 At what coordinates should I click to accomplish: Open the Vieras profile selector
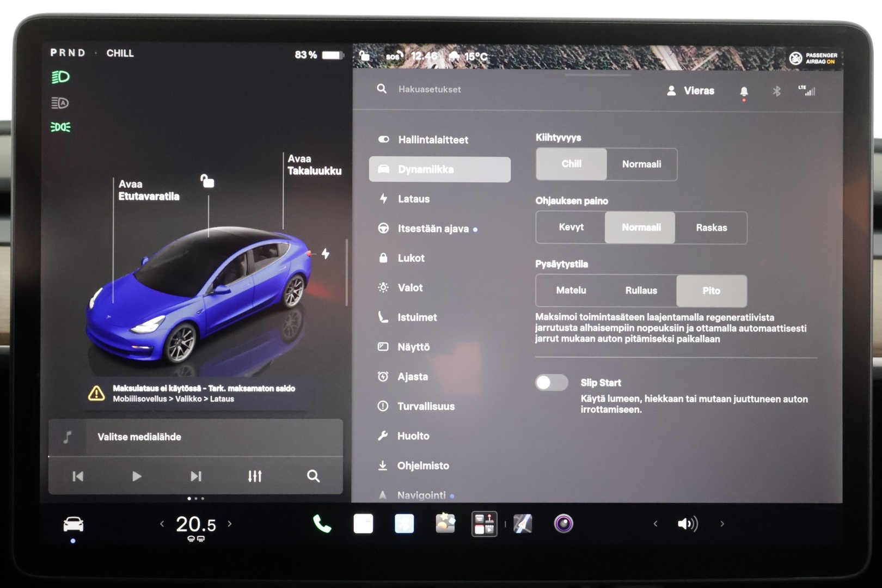[690, 91]
